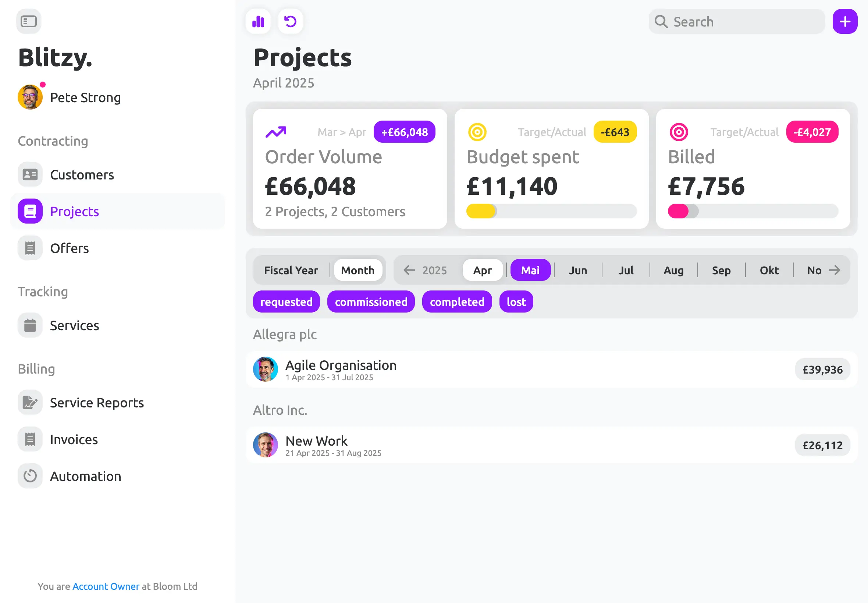868x603 pixels.
Task: Open the bar chart statistics icon
Action: tap(258, 21)
